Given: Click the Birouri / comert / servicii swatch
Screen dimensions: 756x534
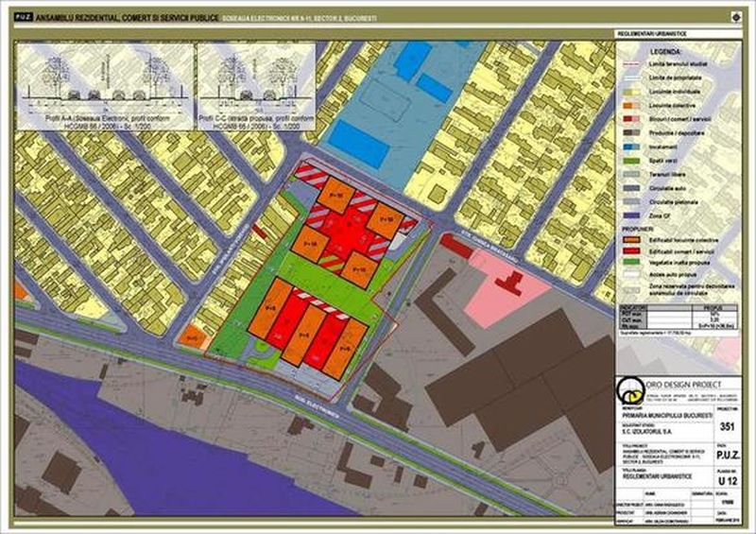Looking at the screenshot, I should (629, 119).
